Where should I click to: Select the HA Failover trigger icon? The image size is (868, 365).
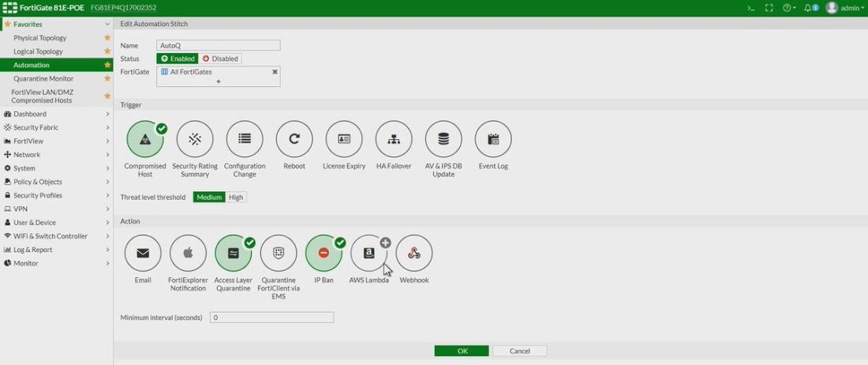[394, 139]
